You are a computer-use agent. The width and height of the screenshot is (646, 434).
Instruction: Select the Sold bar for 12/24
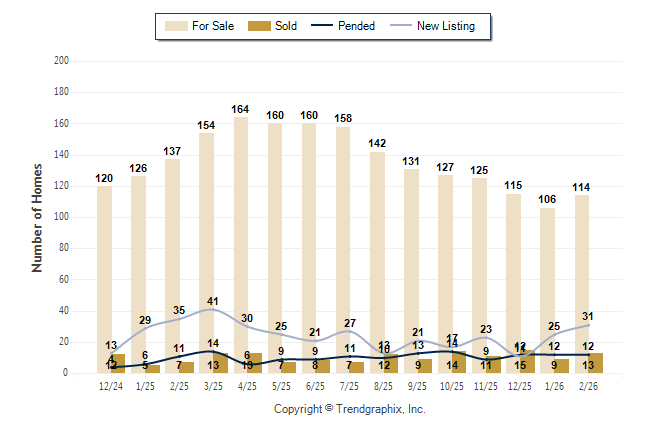click(118, 363)
